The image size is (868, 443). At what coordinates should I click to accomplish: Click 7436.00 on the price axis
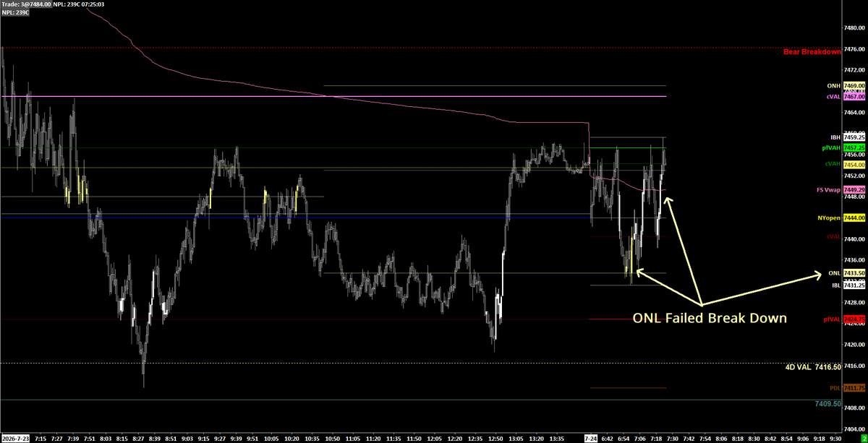(x=855, y=260)
